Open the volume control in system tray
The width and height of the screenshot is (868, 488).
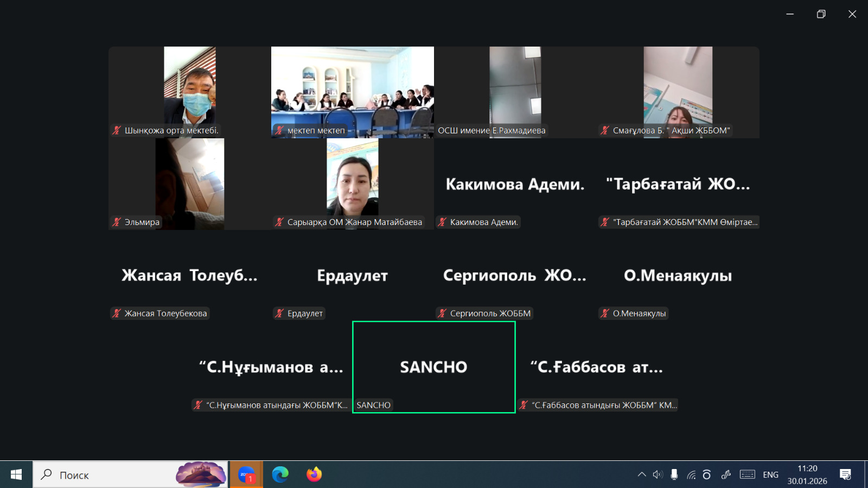tap(658, 474)
